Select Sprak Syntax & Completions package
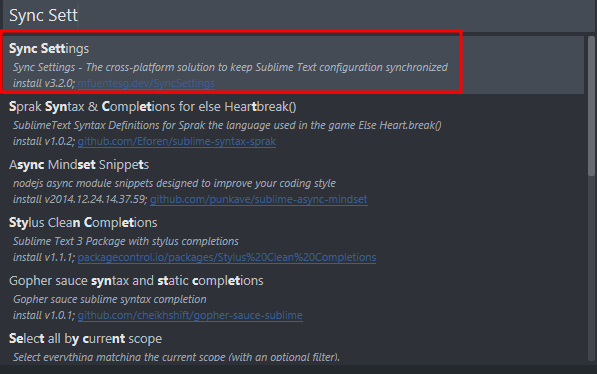The image size is (597, 374). coord(293,123)
